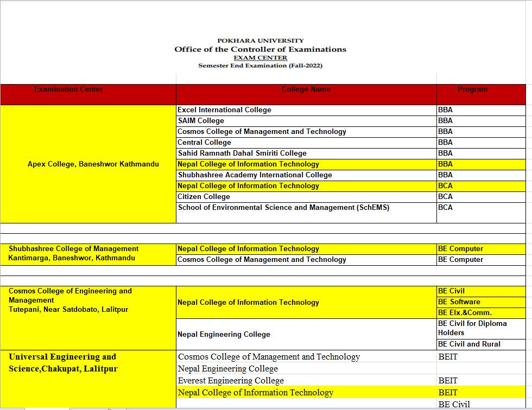Click the Excel International College cell

(224, 110)
